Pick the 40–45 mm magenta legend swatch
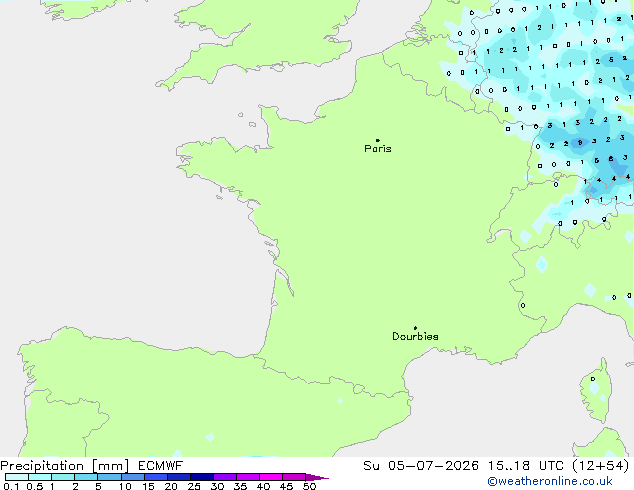Screen dimensions: 634x490 tap(271, 477)
